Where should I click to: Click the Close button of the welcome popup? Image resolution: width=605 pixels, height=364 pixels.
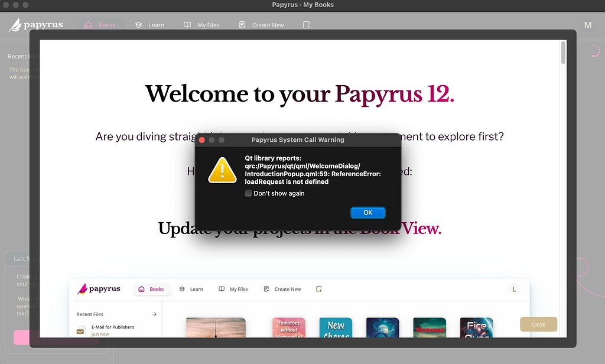point(538,324)
